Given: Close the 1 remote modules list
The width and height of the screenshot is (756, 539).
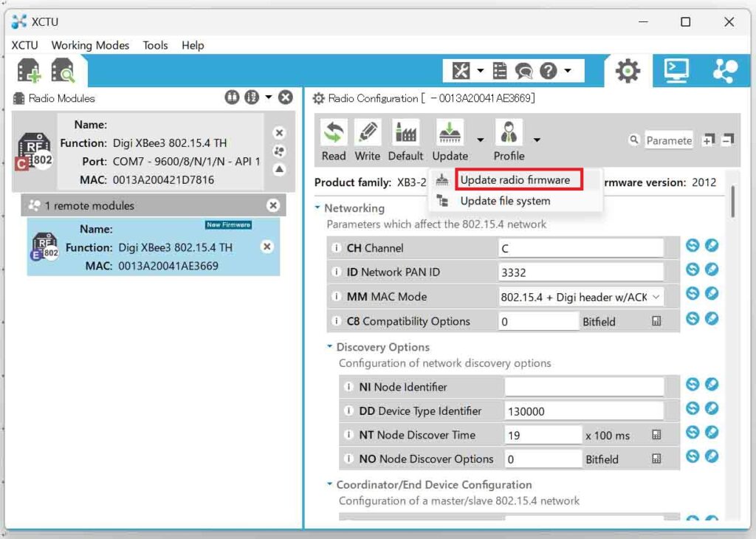Looking at the screenshot, I should (x=273, y=206).
